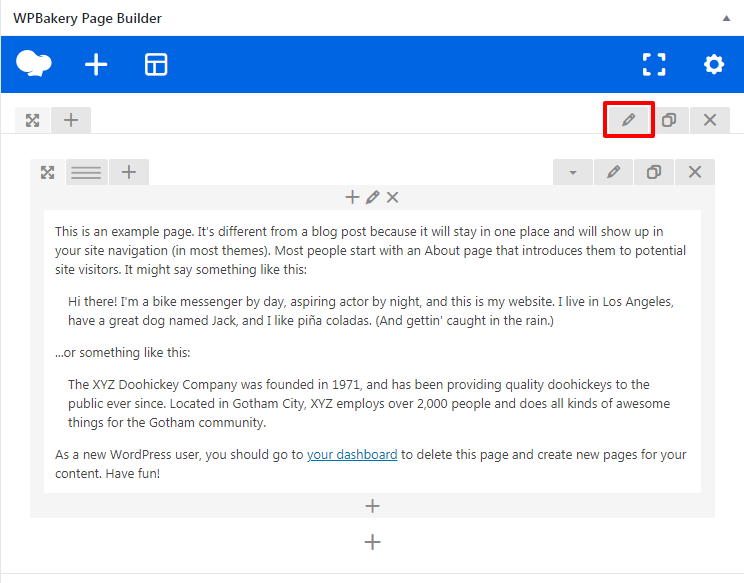Remove the inner row
744x583 pixels.
point(695,172)
